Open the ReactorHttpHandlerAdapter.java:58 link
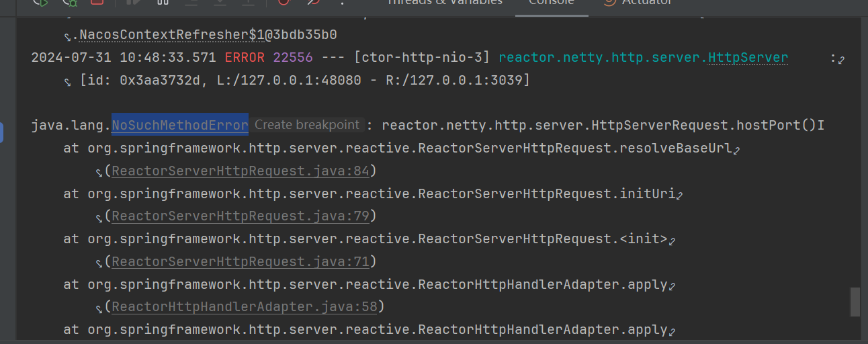868x344 pixels. pos(245,307)
